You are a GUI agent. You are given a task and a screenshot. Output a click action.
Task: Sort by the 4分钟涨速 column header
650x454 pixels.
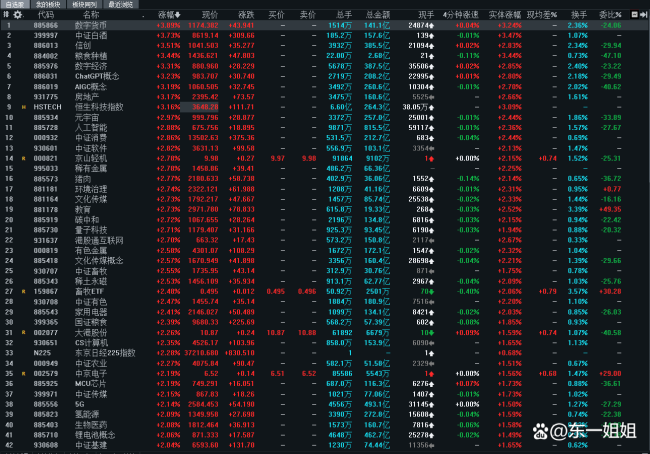point(461,15)
